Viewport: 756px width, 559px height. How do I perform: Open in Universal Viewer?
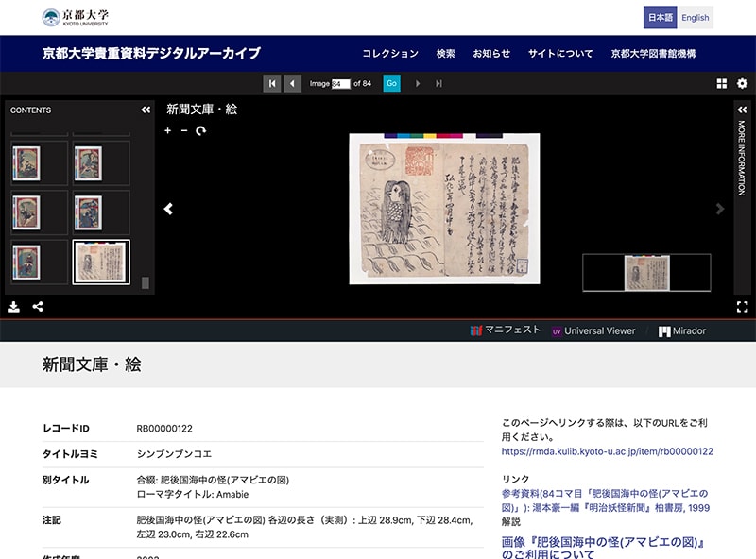(593, 331)
